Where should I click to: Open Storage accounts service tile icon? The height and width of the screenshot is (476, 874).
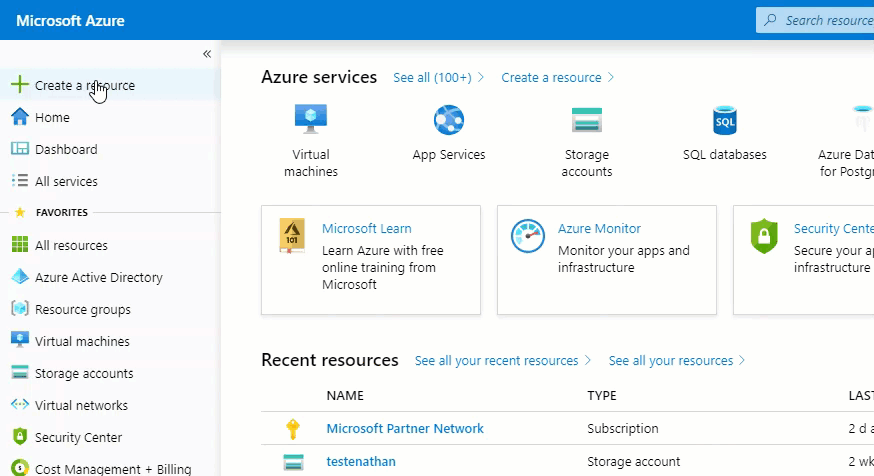tap(587, 120)
